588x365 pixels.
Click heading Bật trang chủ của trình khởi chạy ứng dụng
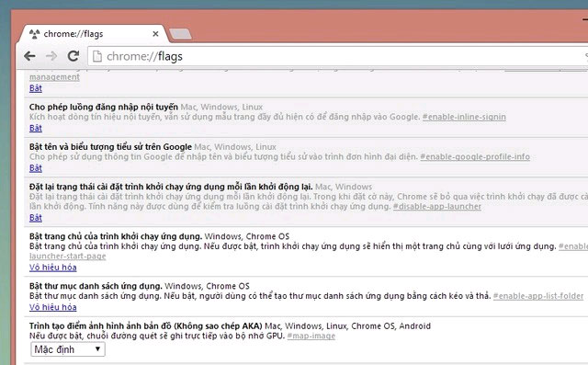[116, 236]
